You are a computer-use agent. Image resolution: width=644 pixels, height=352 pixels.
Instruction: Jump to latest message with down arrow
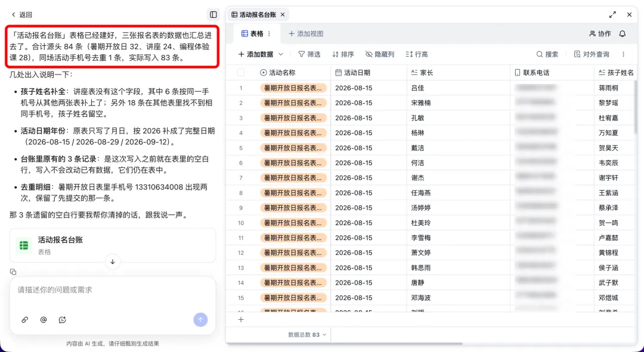(x=113, y=261)
